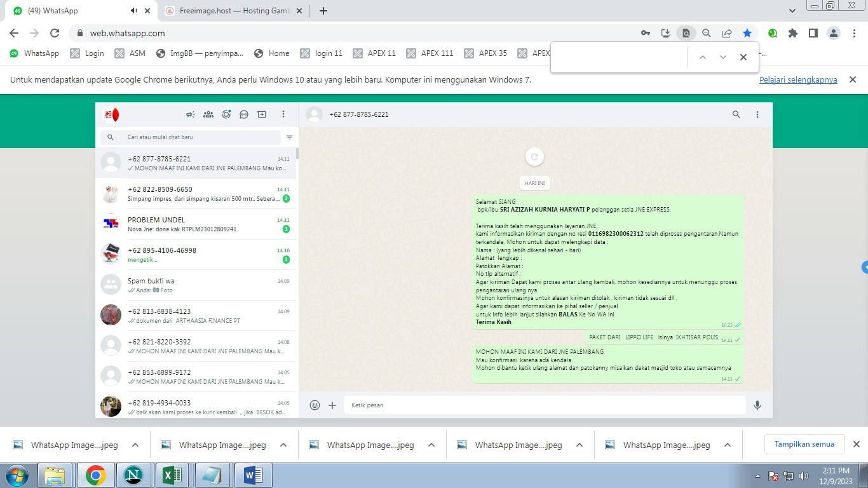The height and width of the screenshot is (488, 868).
Task: Open chat with +62 813-6838-4123
Action: pos(197,316)
